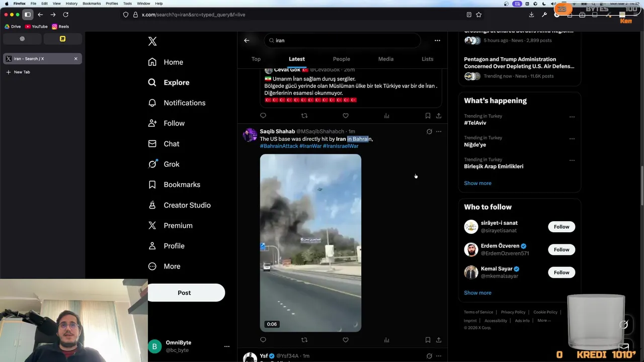The height and width of the screenshot is (362, 644).
Task: Click the Creator Studio icon
Action: pos(152,205)
